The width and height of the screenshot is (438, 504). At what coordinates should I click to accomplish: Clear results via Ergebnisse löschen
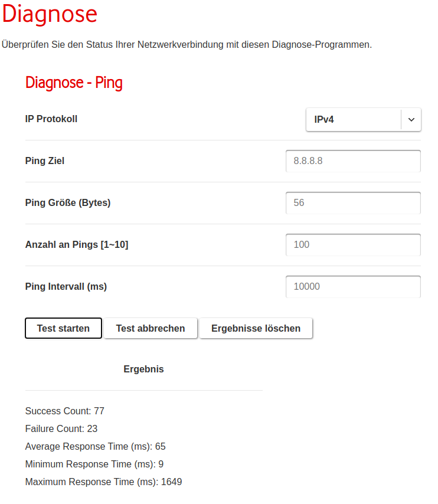click(x=256, y=328)
